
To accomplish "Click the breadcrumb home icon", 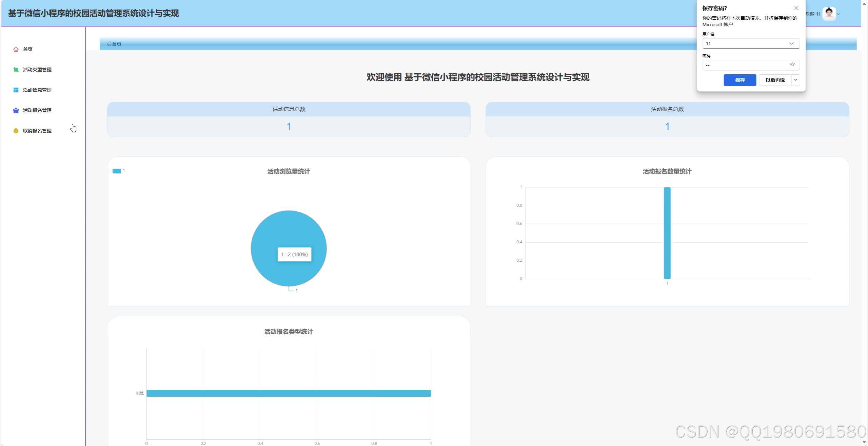I will [x=109, y=44].
